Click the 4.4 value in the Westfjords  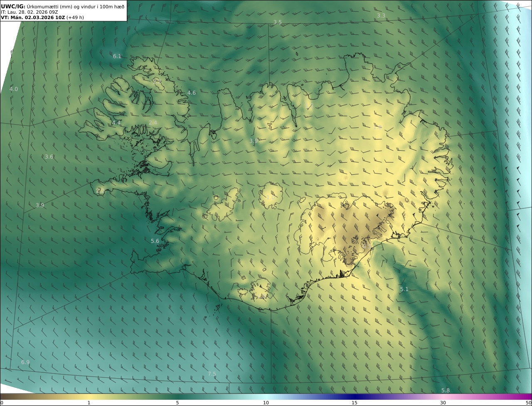[x=116, y=123]
